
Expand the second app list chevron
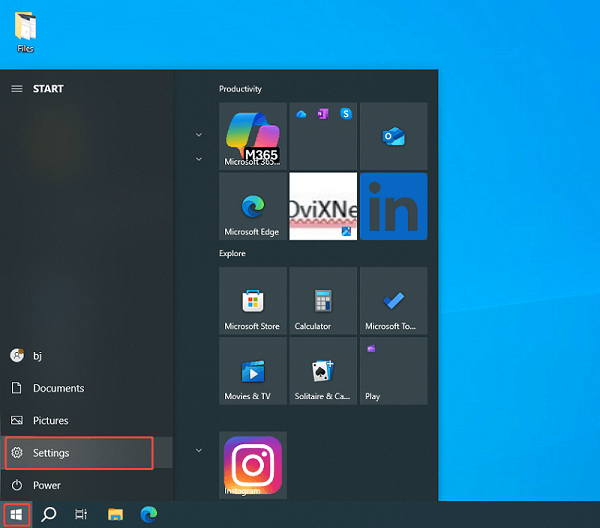click(199, 159)
